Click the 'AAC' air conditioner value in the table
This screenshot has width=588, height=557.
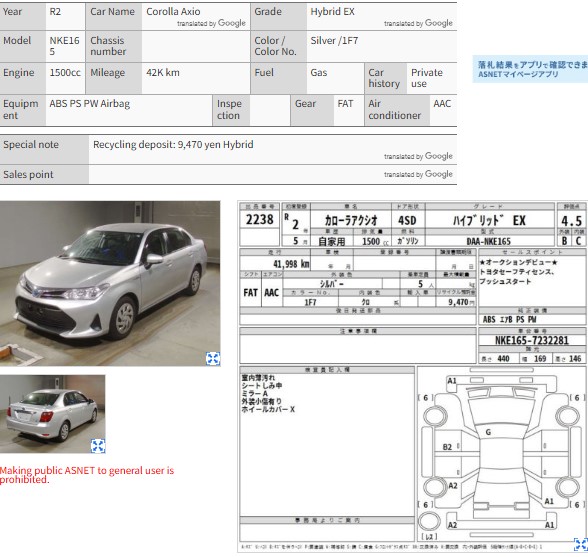click(x=442, y=104)
